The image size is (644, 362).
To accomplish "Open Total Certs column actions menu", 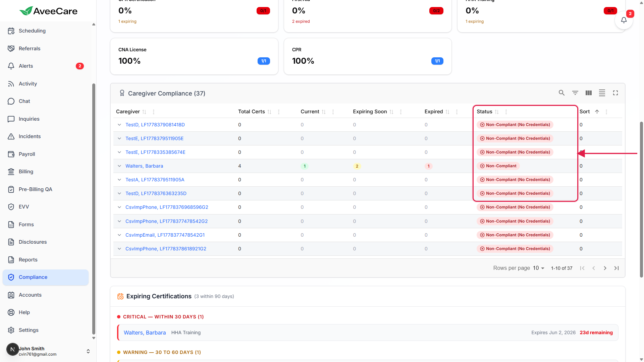I will (x=279, y=112).
